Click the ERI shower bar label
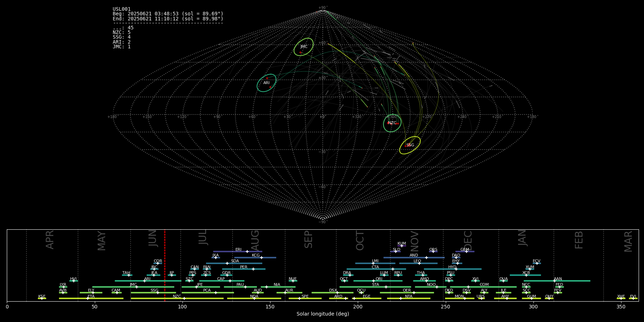The height and width of the screenshot is (322, 644). (x=238, y=249)
